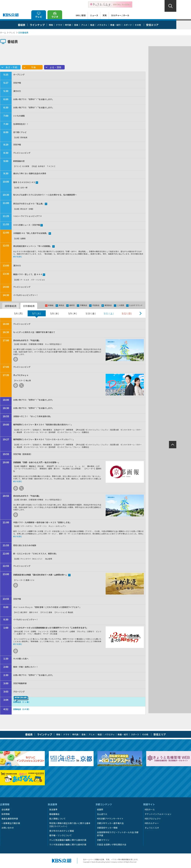Open カルチャー / ホール in header menu
Screen dimensions: 191x868
click(120, 15)
